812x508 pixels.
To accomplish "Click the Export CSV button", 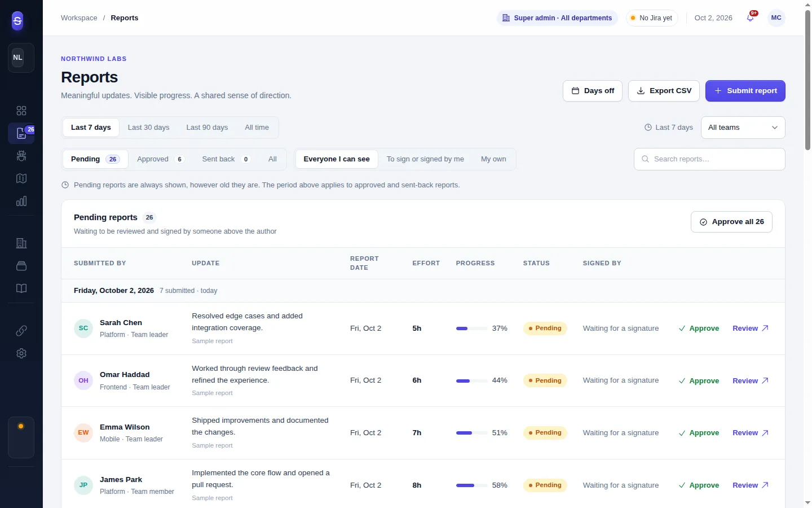I will (x=664, y=91).
